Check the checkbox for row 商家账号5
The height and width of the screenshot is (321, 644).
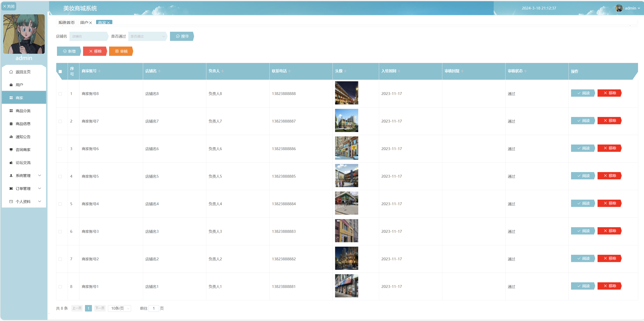click(x=60, y=176)
